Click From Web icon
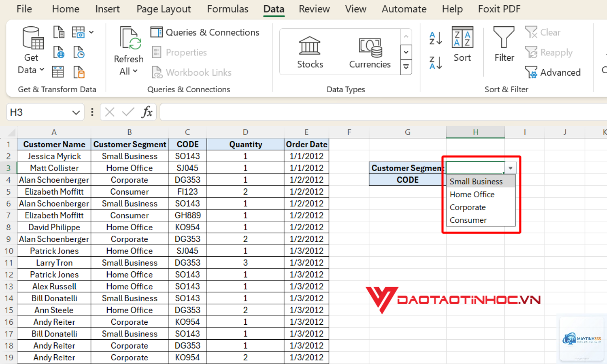Viewport: 607px width, 364px height. 59,52
